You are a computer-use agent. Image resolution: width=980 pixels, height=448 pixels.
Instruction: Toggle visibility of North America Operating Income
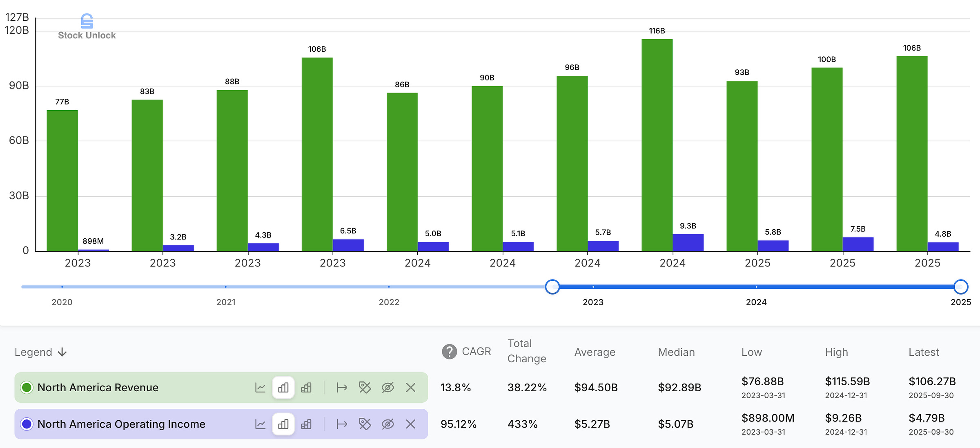[x=388, y=424]
